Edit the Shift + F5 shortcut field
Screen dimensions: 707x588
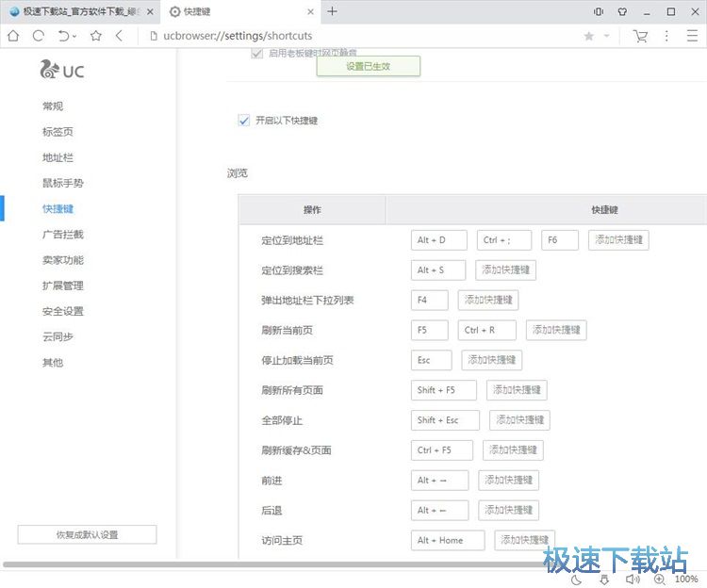(443, 390)
